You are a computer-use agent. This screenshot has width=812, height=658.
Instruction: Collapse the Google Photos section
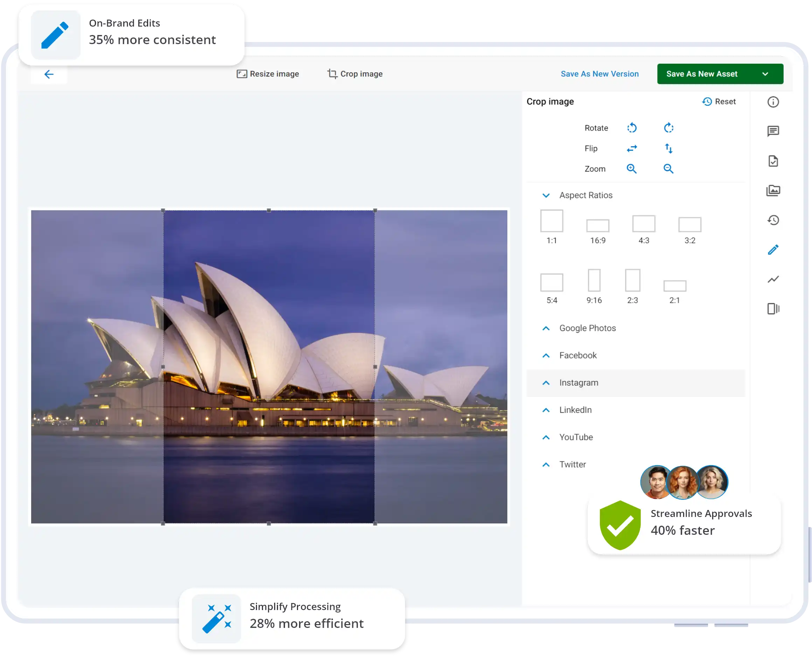click(546, 328)
